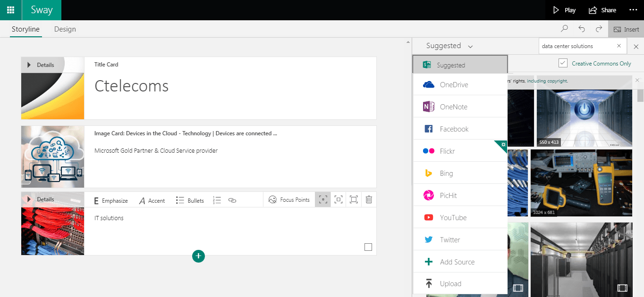Viewport: 644px width, 297px height.
Task: Play the Sway presentation
Action: click(x=564, y=10)
